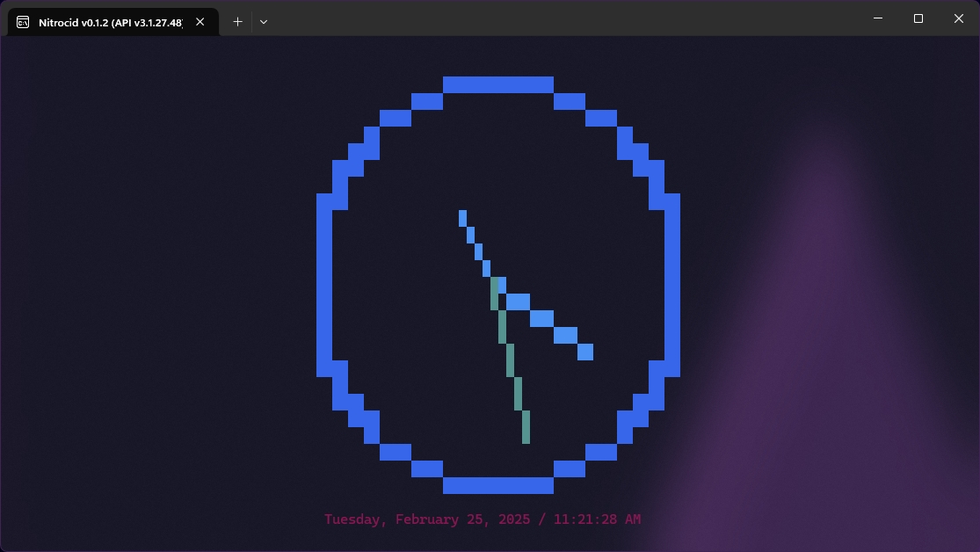Click the top edge of the clock face
This screenshot has width=980, height=552.
[x=497, y=84]
